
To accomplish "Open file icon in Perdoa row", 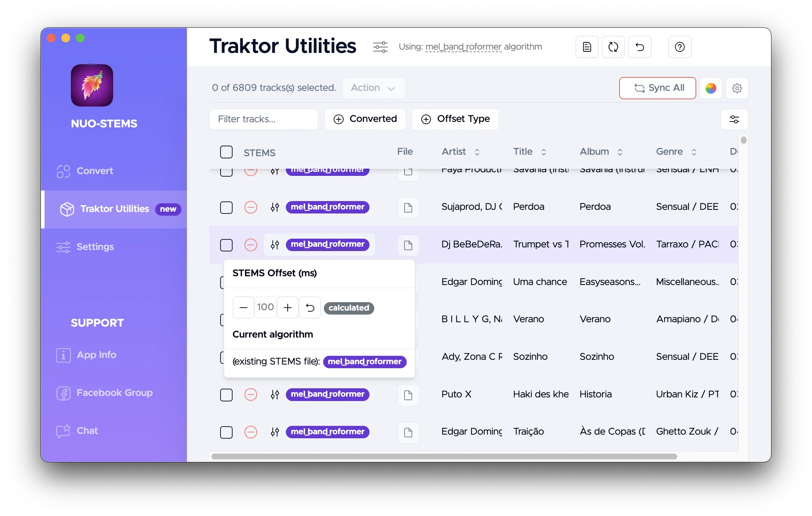I will (x=408, y=208).
